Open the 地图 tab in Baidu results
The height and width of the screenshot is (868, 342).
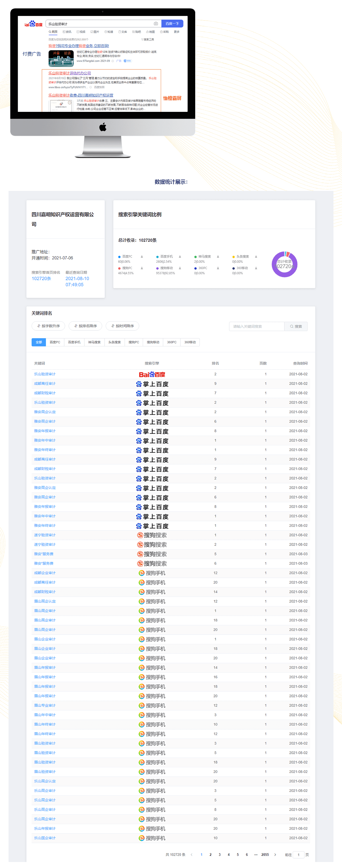click(150, 32)
